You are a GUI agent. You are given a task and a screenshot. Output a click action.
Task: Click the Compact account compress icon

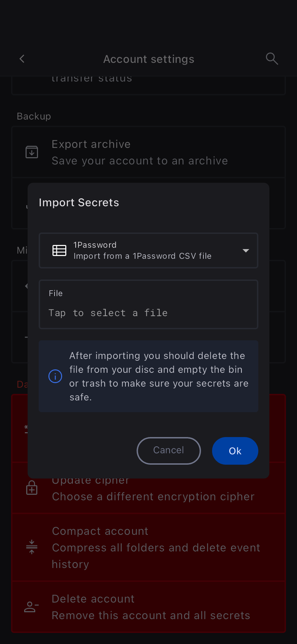32,547
